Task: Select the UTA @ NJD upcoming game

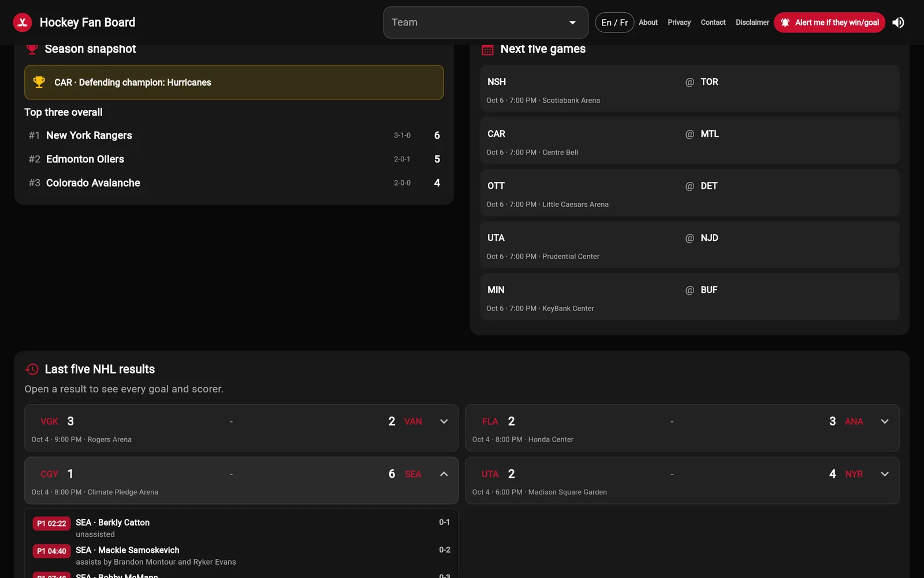Action: pyautogui.click(x=690, y=244)
